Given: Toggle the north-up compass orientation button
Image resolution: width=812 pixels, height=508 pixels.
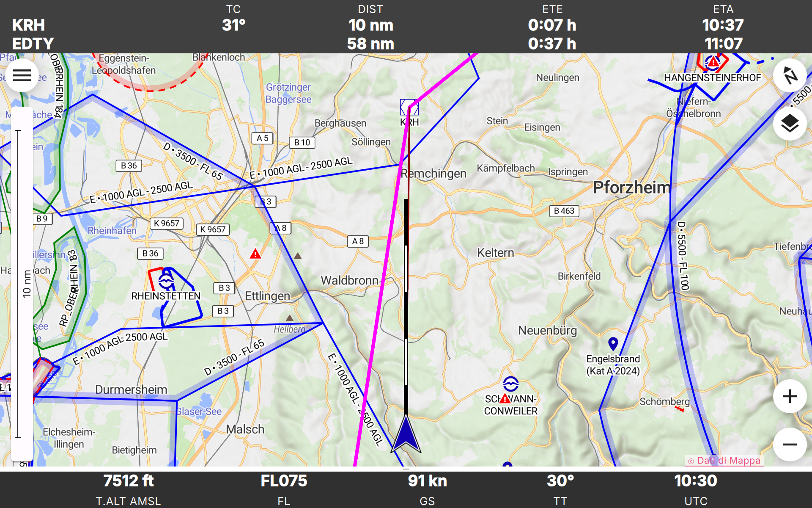Looking at the screenshot, I should pos(789,76).
